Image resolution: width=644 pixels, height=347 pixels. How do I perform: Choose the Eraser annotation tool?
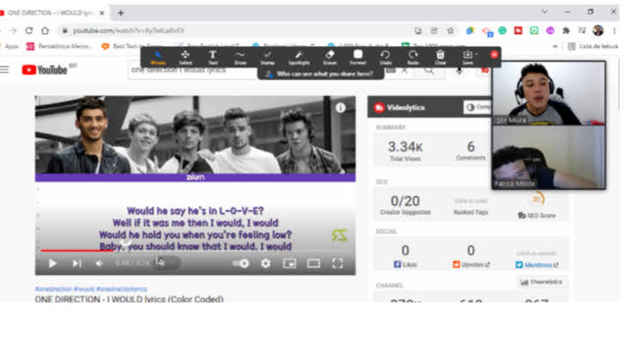330,57
